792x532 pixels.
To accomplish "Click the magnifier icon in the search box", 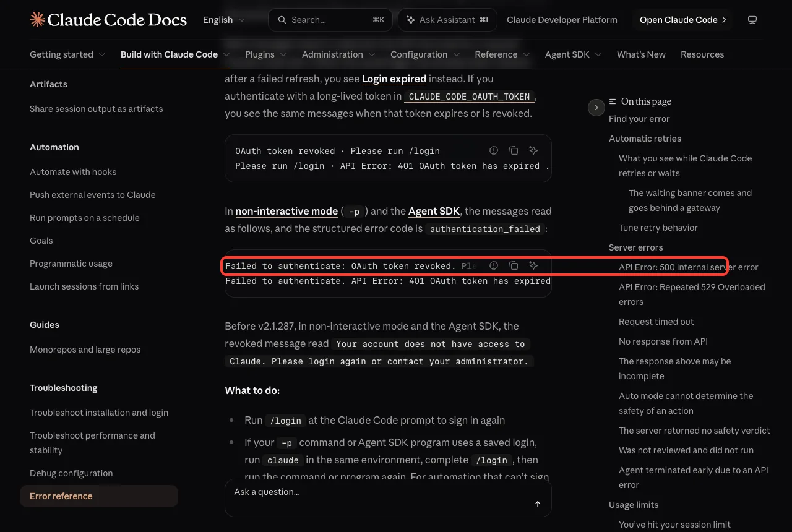I will (282, 20).
